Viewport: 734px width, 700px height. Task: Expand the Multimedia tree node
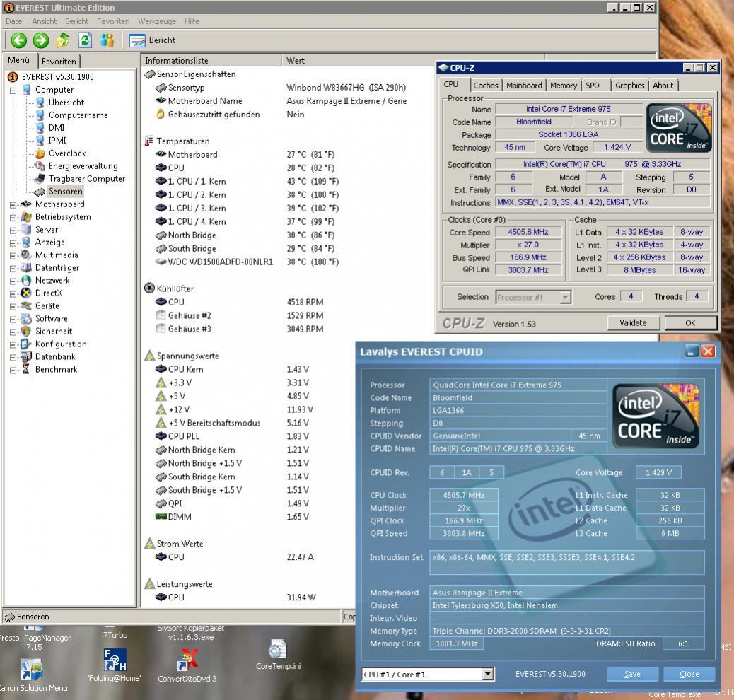point(13,255)
